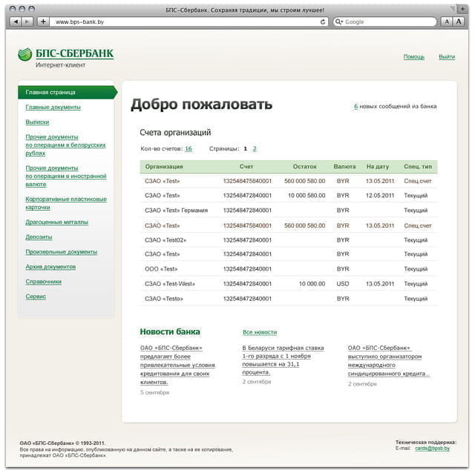
Task: Click the Новости банка heading
Action: click(170, 332)
